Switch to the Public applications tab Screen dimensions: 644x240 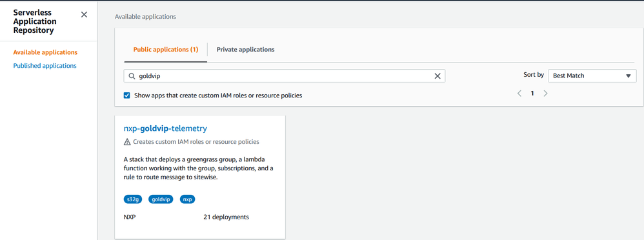pos(166,49)
